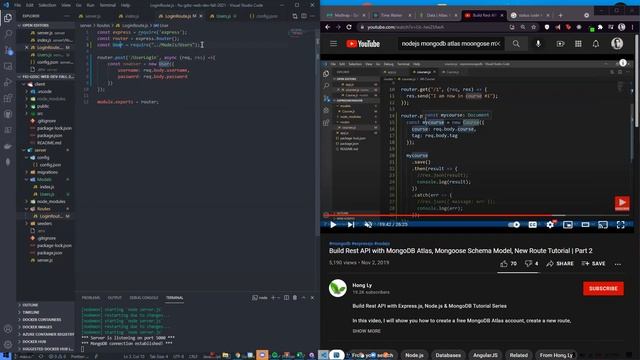Skip to the next video
This screenshot has width=640, height=360.
pyautogui.click(x=351, y=224)
